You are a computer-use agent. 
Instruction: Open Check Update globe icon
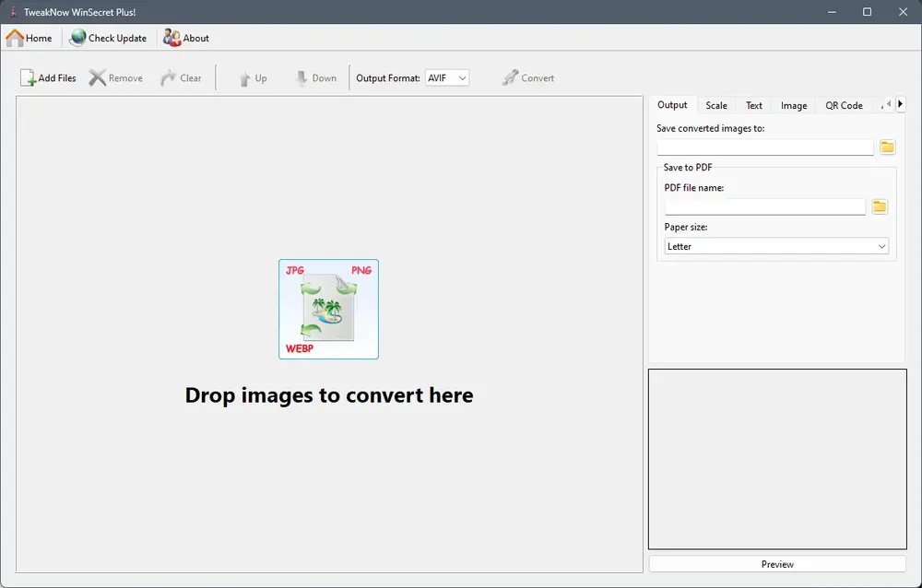tap(77, 38)
